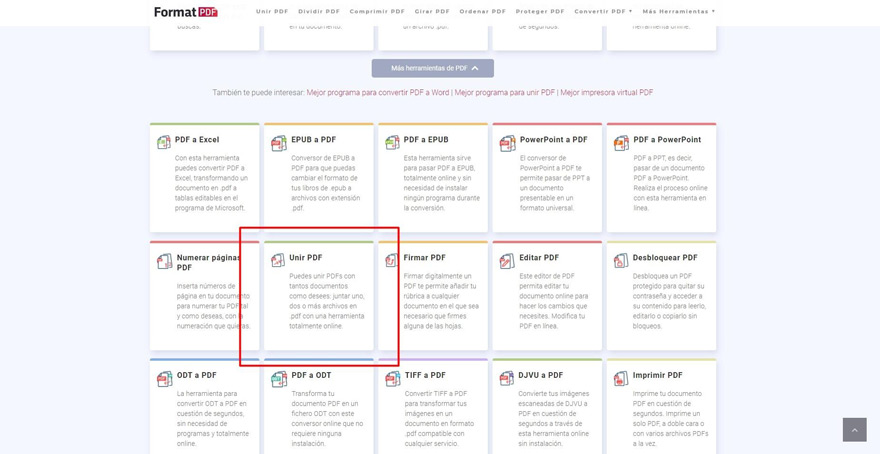Viewport: 880px width, 454px height.
Task: Select Proteger PDF in the navigation bar
Action: coord(540,12)
